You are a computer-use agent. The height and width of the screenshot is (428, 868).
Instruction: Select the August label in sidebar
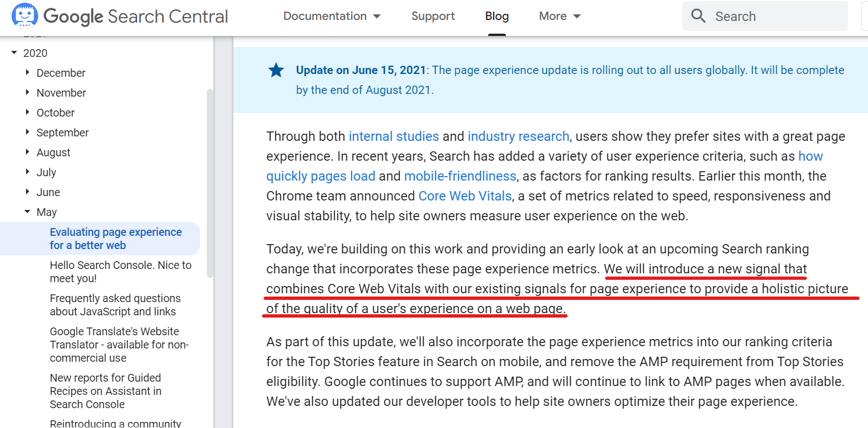click(54, 152)
